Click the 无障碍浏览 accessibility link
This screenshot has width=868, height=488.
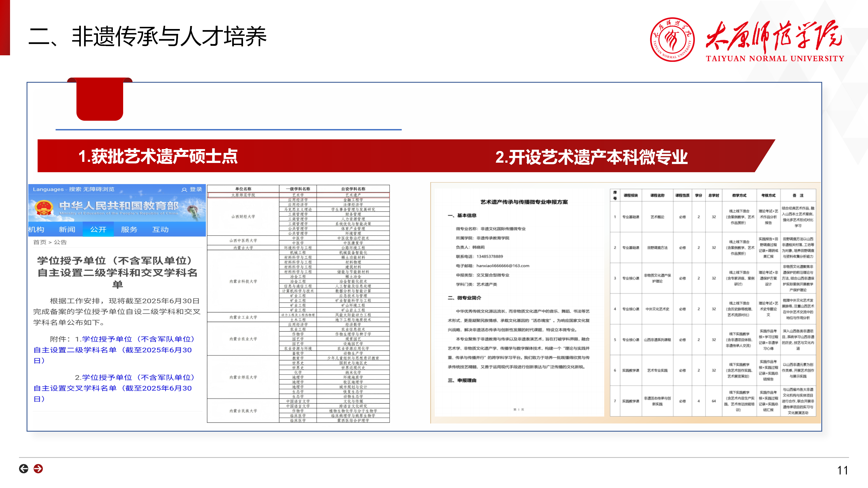(99, 189)
